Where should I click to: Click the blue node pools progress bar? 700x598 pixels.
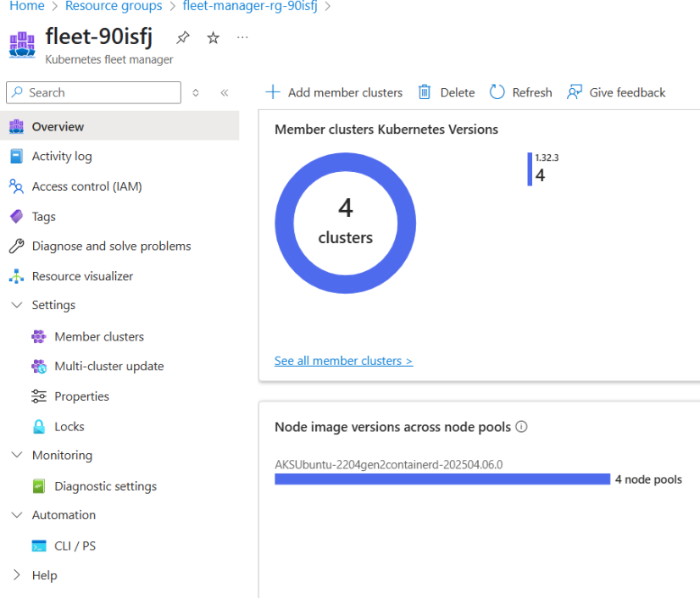(442, 479)
